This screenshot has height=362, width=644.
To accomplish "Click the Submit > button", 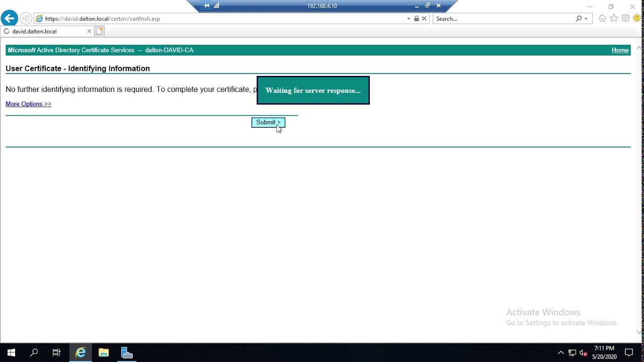I will coord(268,123).
